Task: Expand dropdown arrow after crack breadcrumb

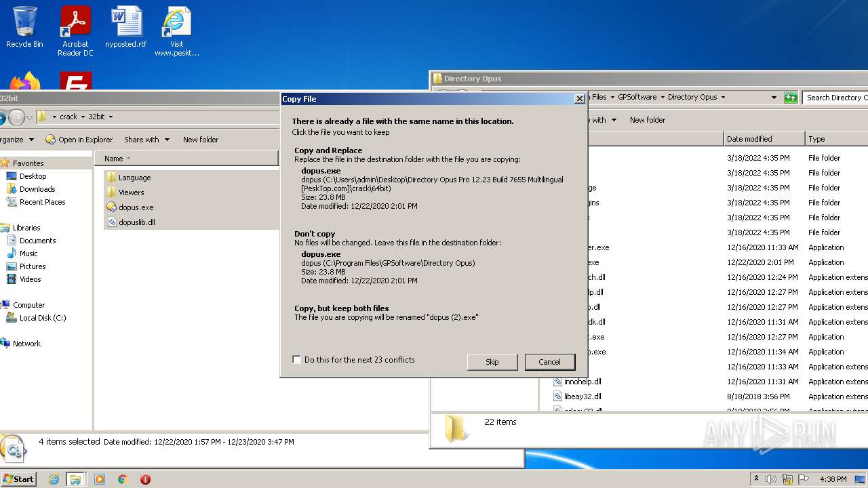Action: coord(83,117)
